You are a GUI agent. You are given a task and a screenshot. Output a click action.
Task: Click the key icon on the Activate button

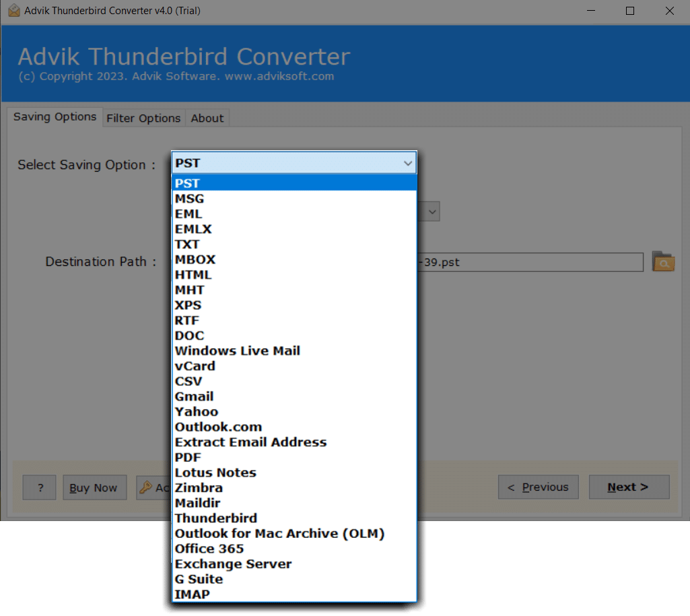[145, 487]
